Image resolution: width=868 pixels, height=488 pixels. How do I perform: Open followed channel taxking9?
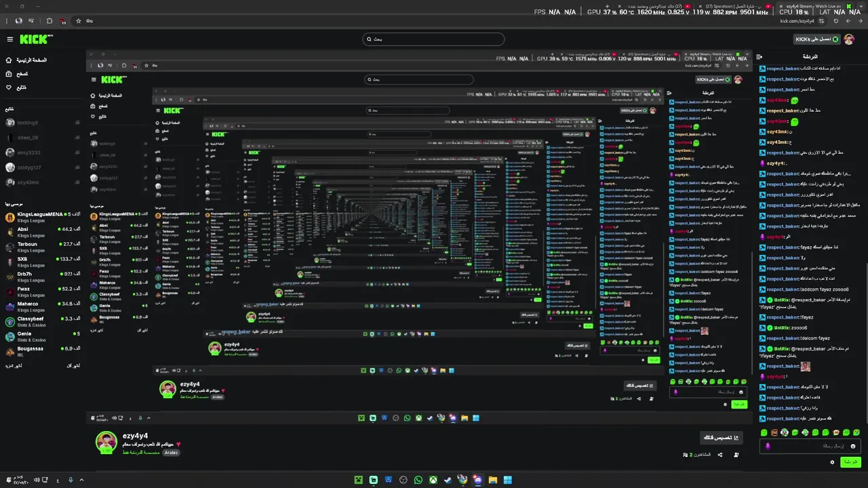(x=42, y=123)
